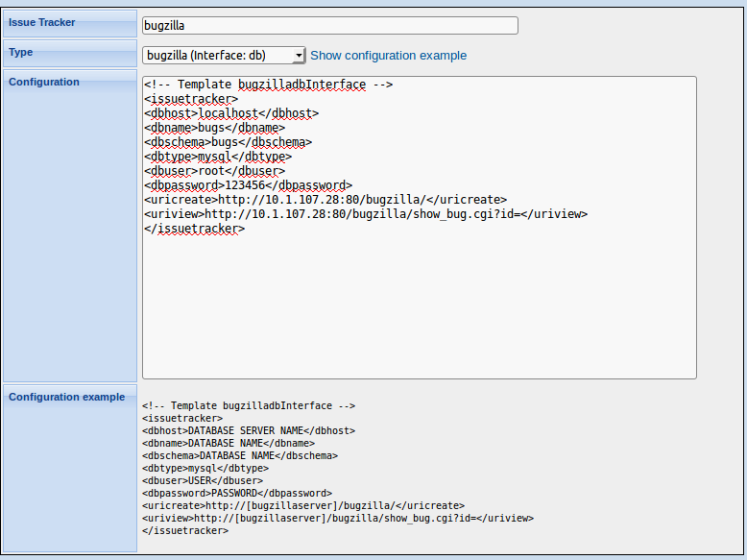Click the DATABASE SERVER NAME example line
The width and height of the screenshot is (747, 560).
click(249, 430)
